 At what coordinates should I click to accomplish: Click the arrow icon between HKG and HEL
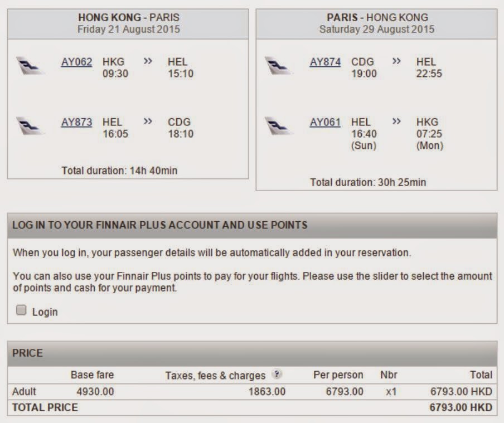[148, 61]
